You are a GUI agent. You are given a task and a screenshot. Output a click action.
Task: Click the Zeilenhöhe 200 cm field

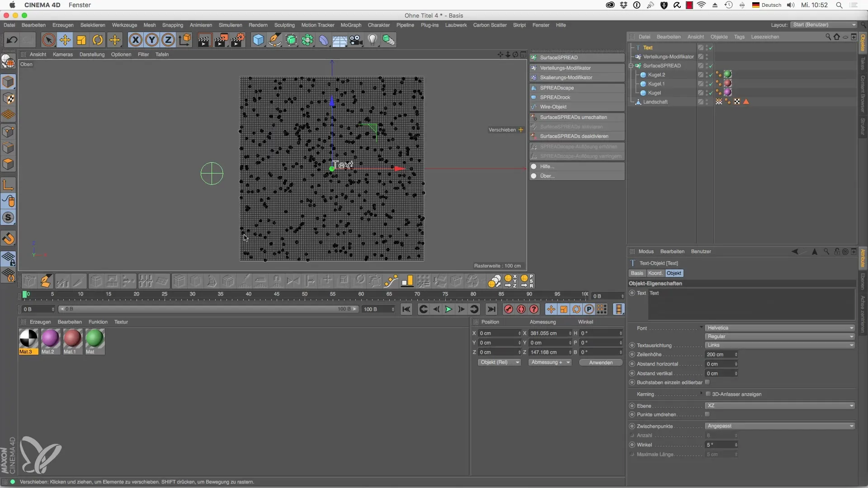pyautogui.click(x=722, y=355)
